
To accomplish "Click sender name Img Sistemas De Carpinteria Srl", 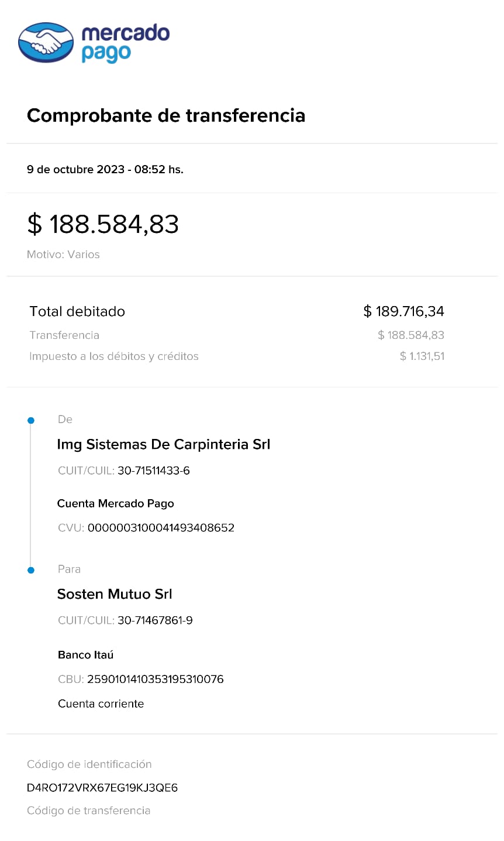I will click(164, 445).
